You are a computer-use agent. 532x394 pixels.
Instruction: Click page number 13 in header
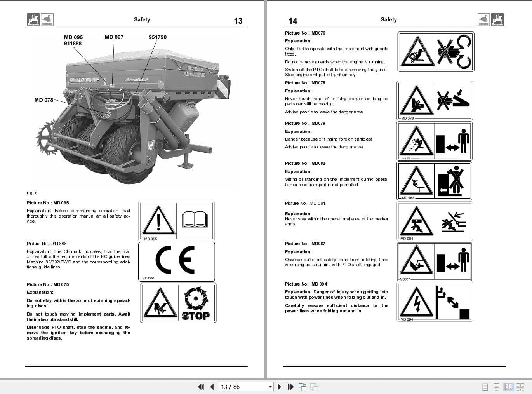pyautogui.click(x=238, y=21)
